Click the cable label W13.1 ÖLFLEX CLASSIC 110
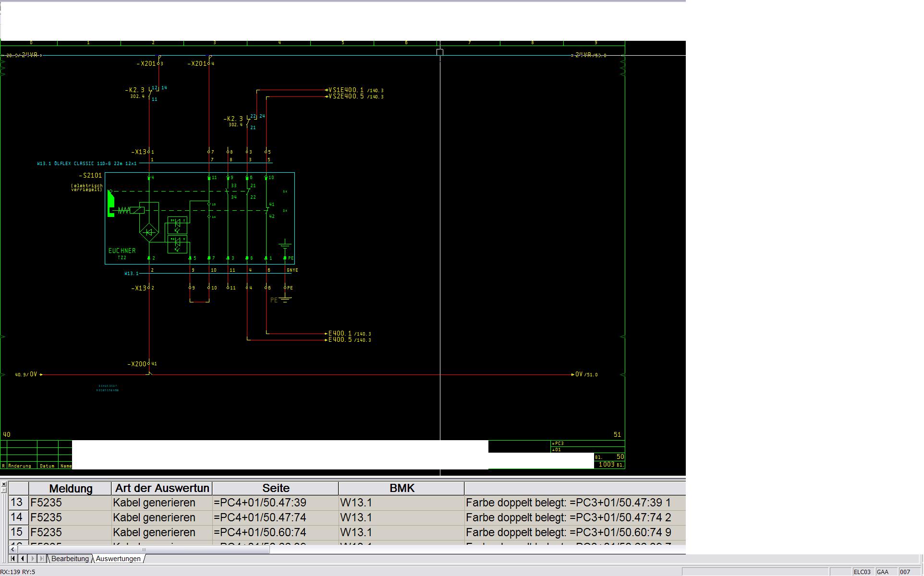 [x=87, y=164]
